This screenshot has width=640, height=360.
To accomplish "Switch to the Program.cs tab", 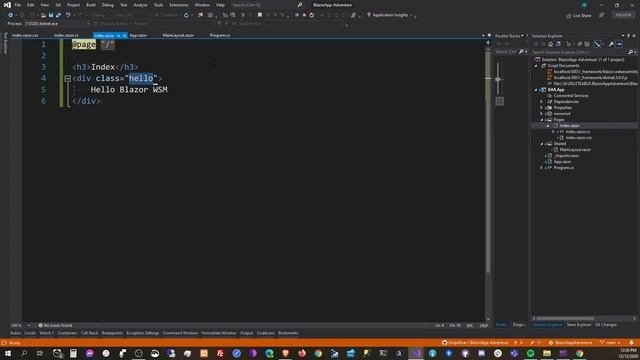I will pos(220,36).
